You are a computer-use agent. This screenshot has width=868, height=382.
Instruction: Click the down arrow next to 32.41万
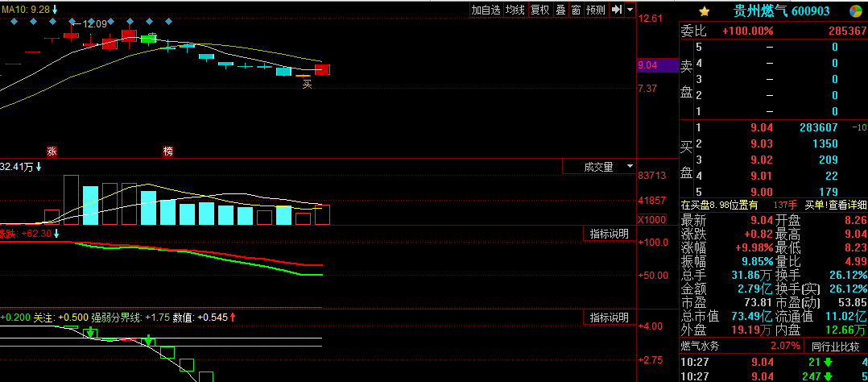coord(39,166)
